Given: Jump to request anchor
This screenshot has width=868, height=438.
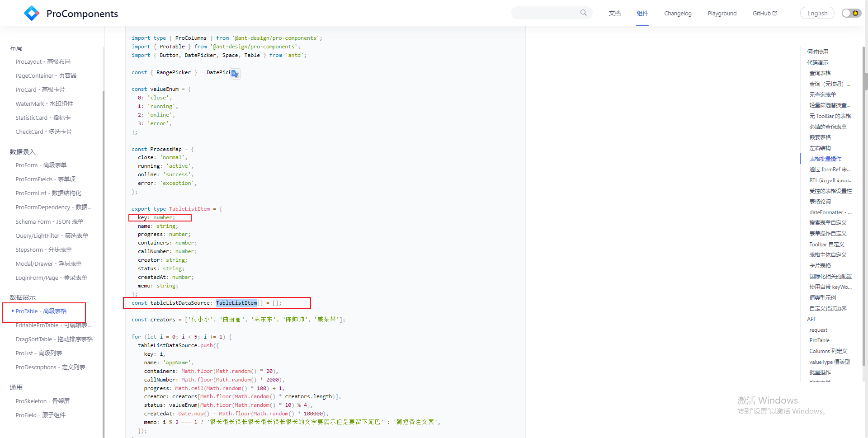Looking at the screenshot, I should coord(818,330).
